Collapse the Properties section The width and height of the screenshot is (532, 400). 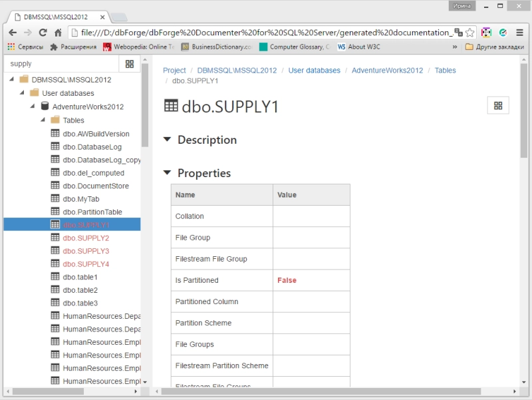[167, 172]
